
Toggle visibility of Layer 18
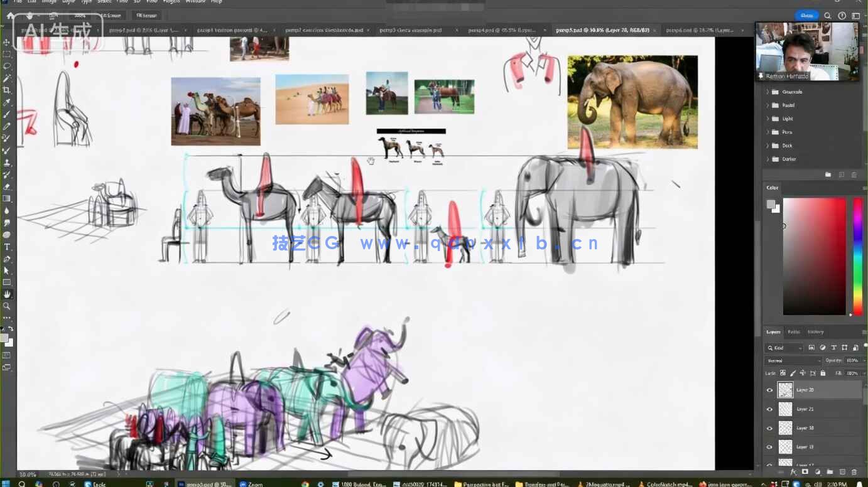(769, 428)
